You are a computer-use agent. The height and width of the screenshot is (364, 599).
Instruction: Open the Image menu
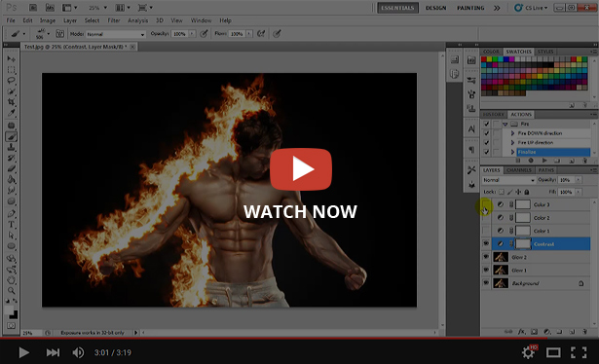click(48, 20)
